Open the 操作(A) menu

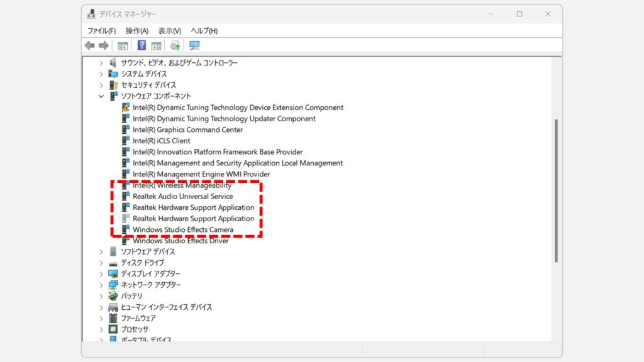(x=136, y=31)
